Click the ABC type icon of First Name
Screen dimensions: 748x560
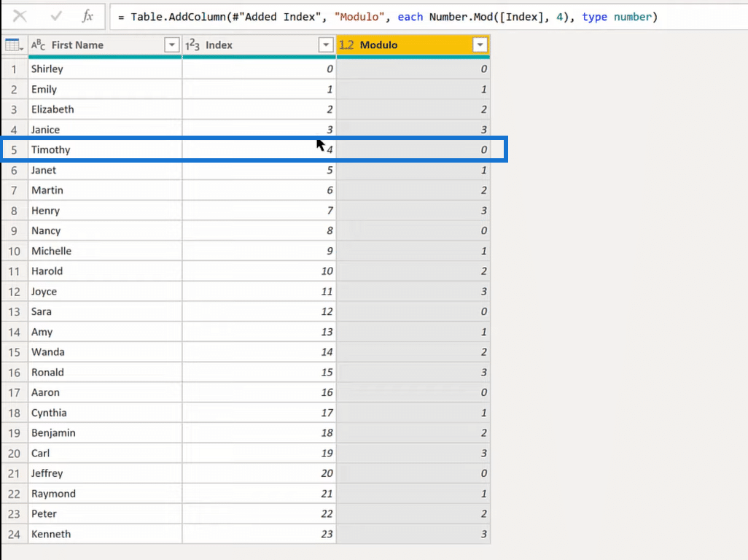click(x=38, y=44)
